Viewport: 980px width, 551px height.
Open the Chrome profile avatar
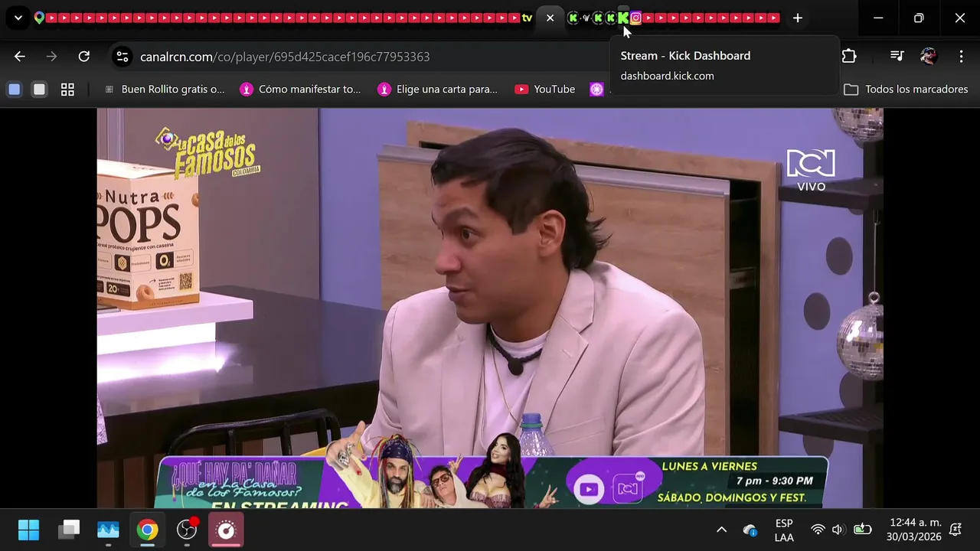[x=929, y=57]
